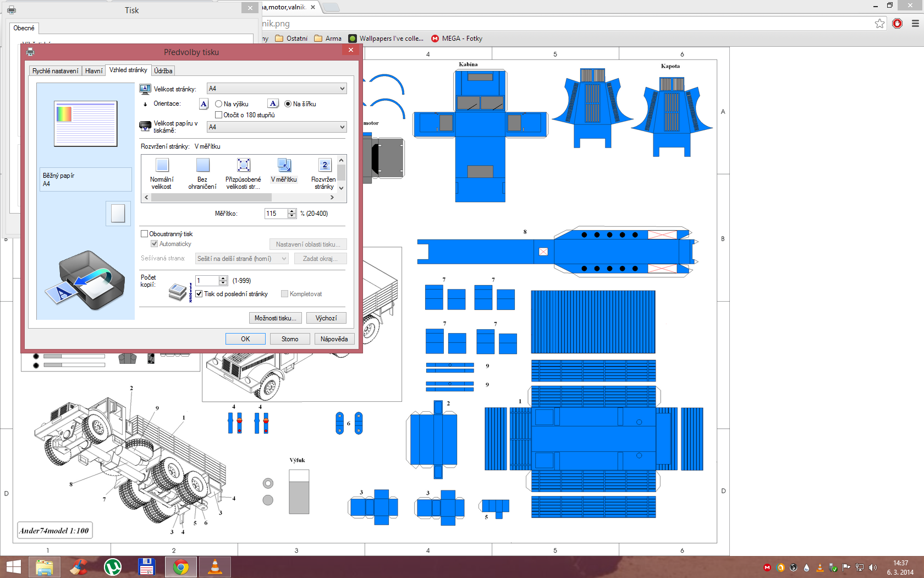Toggle Oboustranný tisk checkbox

(x=145, y=234)
